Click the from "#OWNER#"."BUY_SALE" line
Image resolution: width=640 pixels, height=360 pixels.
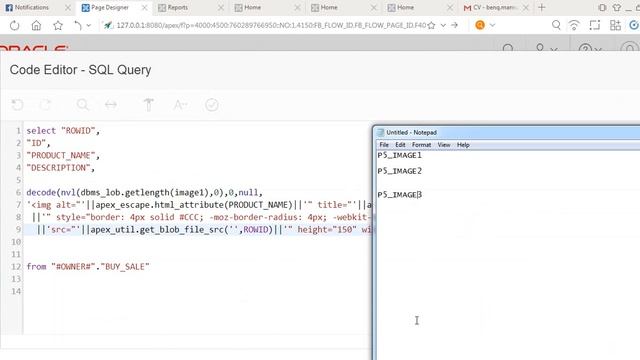click(88, 267)
